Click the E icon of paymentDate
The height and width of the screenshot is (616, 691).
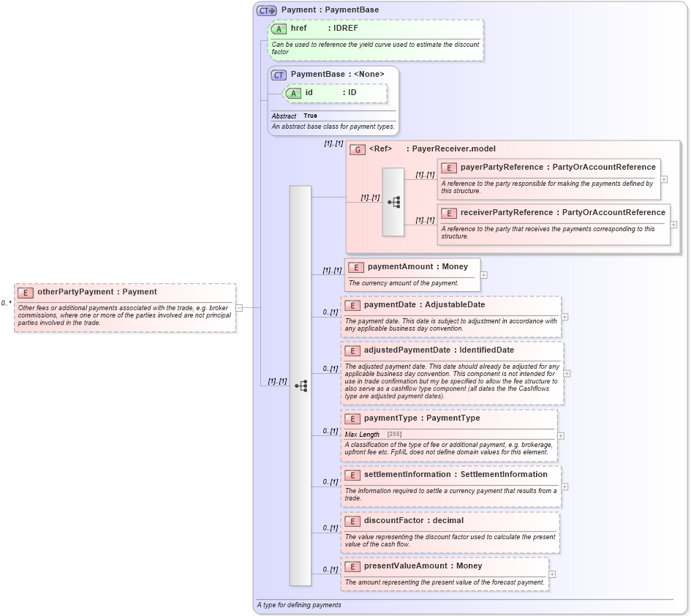pos(352,305)
